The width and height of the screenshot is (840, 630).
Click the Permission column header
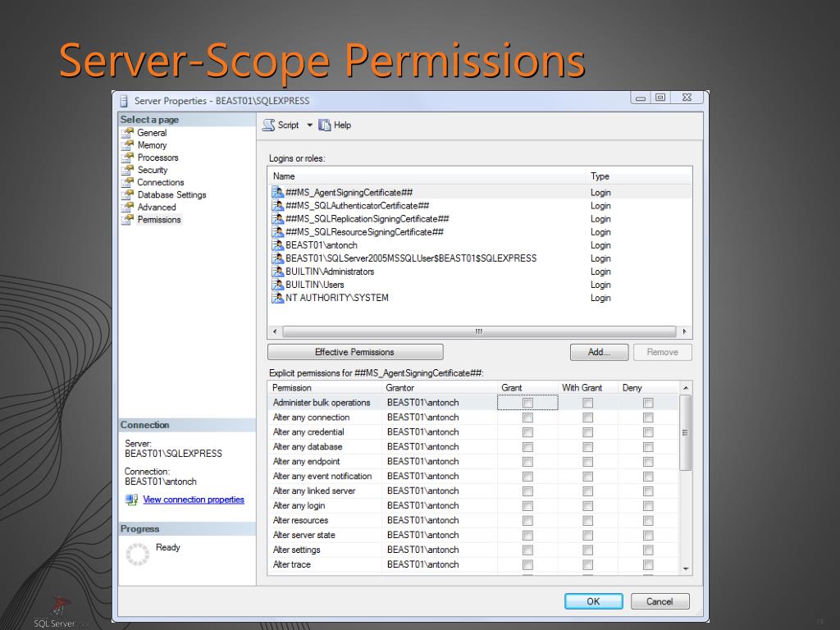pos(325,388)
